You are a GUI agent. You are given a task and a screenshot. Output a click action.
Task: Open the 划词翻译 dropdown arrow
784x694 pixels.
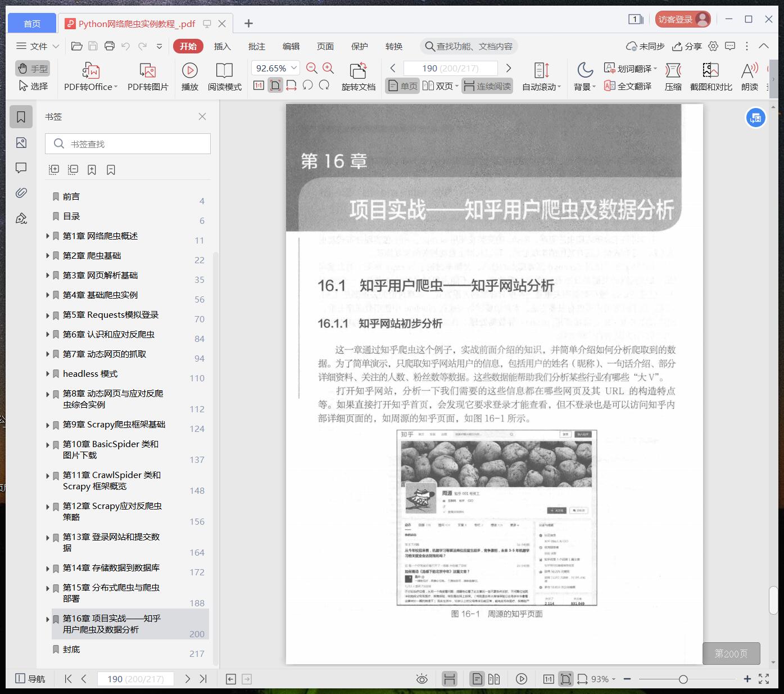coord(655,69)
